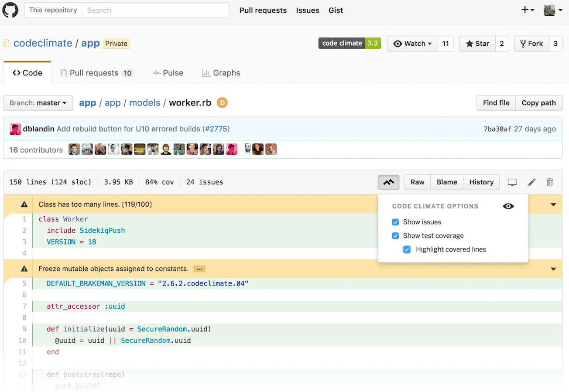The width and height of the screenshot is (569, 392).
Task: Open pull request #2775 from the commit message
Action: 216,129
